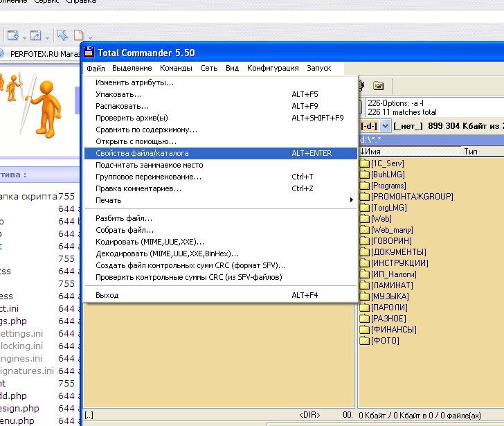The height and width of the screenshot is (426, 504).
Task: Select Сравнить по содержимому… entry
Action: coord(221,130)
